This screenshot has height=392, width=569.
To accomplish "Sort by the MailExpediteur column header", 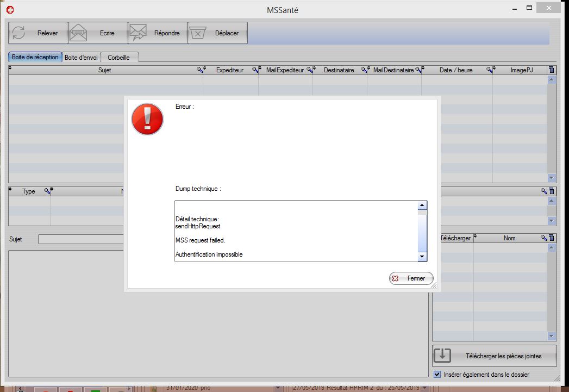I will coord(285,70).
